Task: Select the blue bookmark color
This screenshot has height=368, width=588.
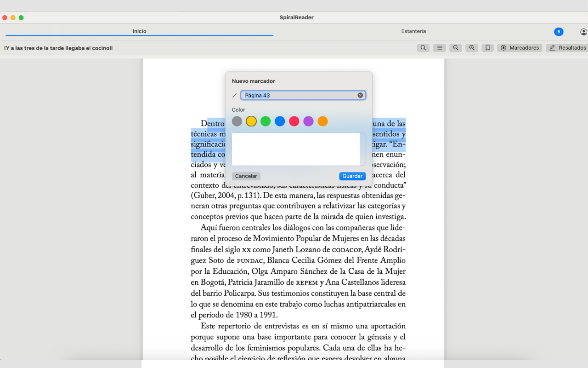Action: coord(280,121)
